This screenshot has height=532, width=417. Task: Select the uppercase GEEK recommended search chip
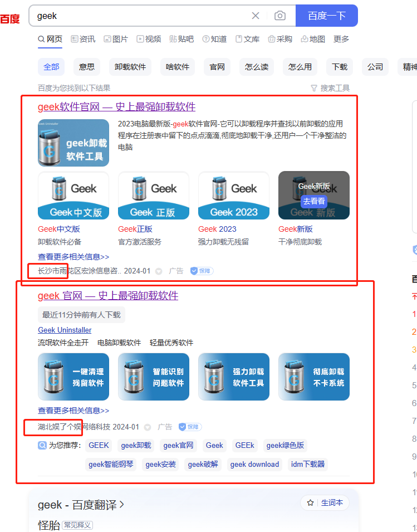99,446
